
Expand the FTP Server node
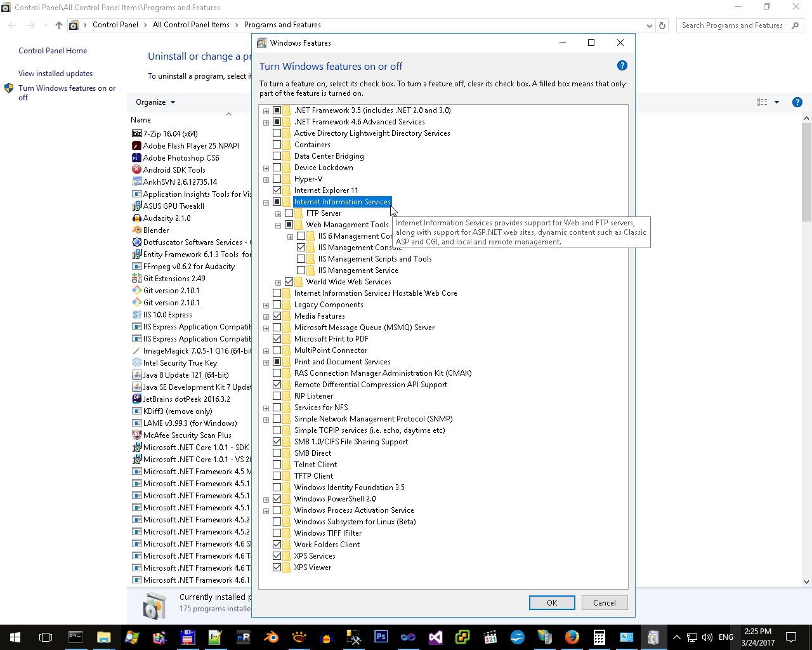278,214
